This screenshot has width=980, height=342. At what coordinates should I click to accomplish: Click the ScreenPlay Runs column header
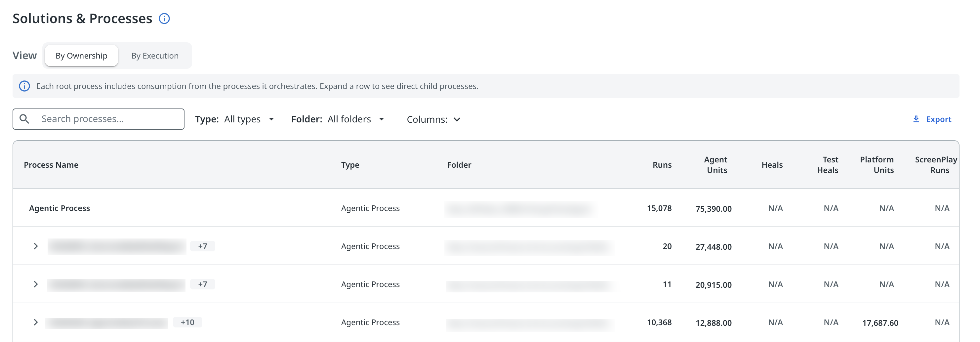936,165
